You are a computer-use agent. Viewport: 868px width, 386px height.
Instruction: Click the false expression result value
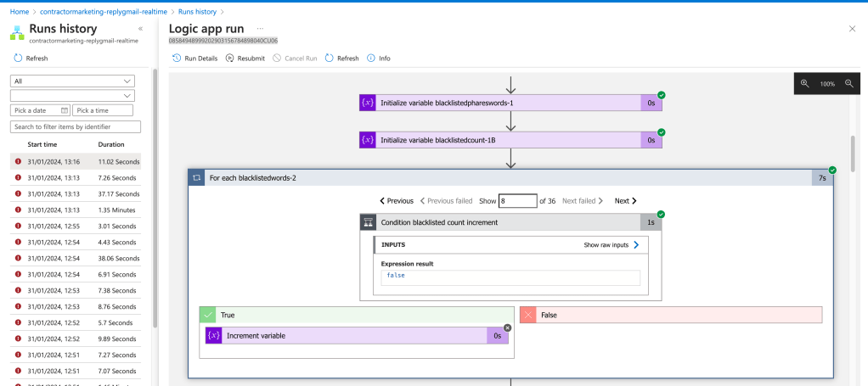396,275
